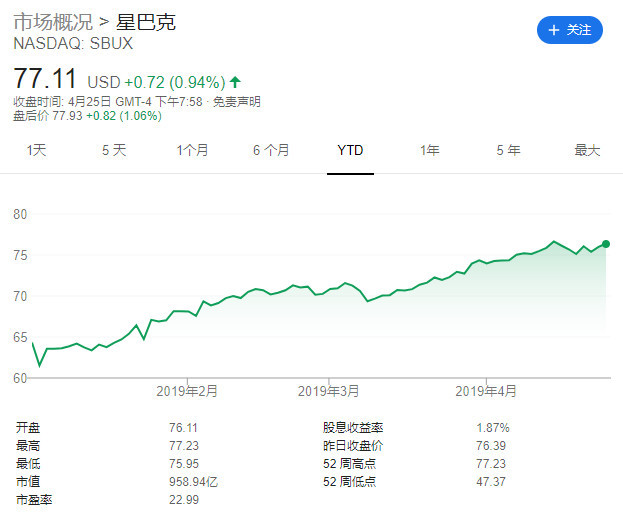Click the 市盈率 value 22.99
Viewport: 623px width, 525px height.
[184, 500]
